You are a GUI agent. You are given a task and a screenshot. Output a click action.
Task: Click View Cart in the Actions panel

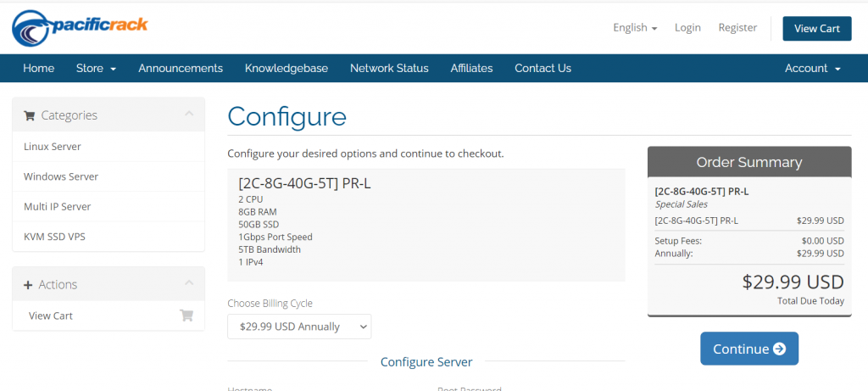(x=108, y=316)
